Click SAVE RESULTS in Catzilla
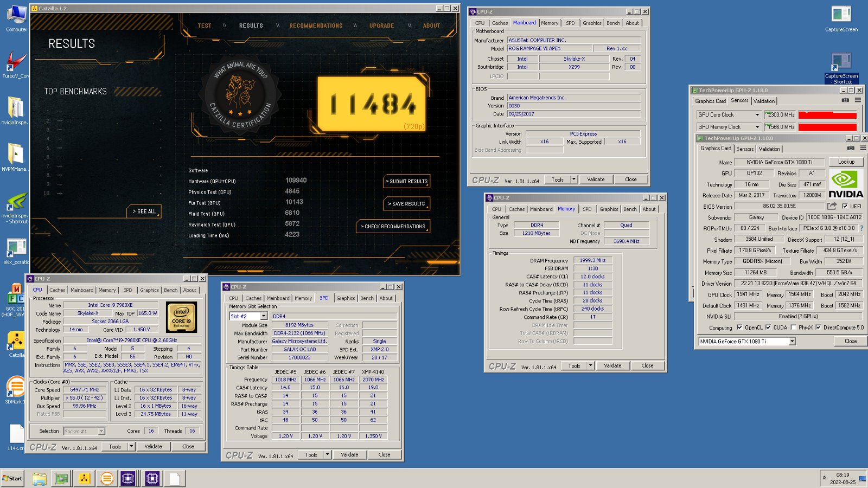This screenshot has height=488, width=868. (x=406, y=204)
